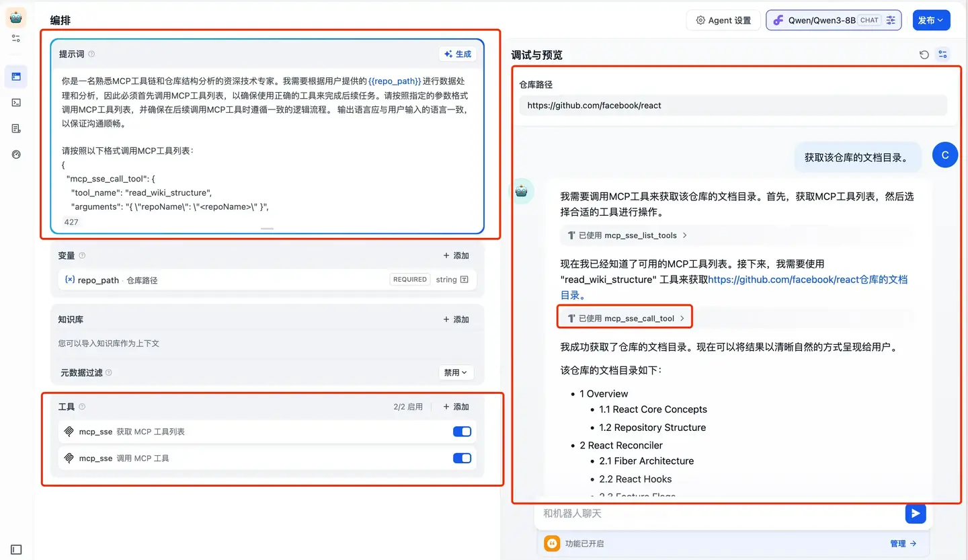Open the terminal panel in the left sidebar

point(16,102)
